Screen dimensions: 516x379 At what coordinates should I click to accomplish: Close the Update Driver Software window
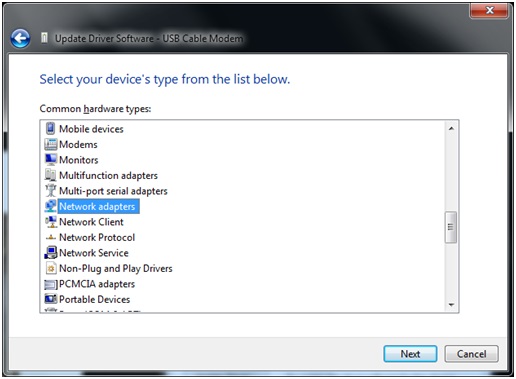489,10
